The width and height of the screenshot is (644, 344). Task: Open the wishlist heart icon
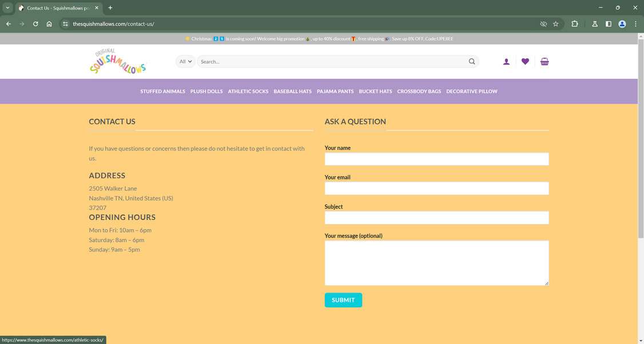525,62
